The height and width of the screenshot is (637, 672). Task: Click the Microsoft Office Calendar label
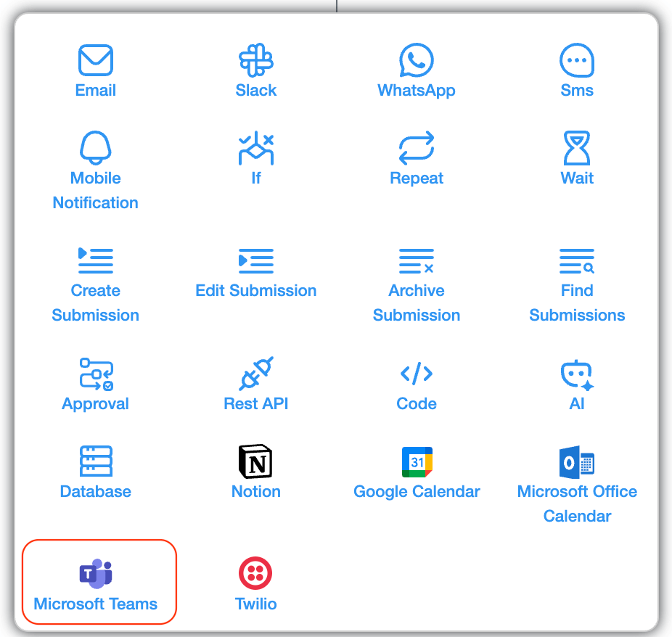577,504
